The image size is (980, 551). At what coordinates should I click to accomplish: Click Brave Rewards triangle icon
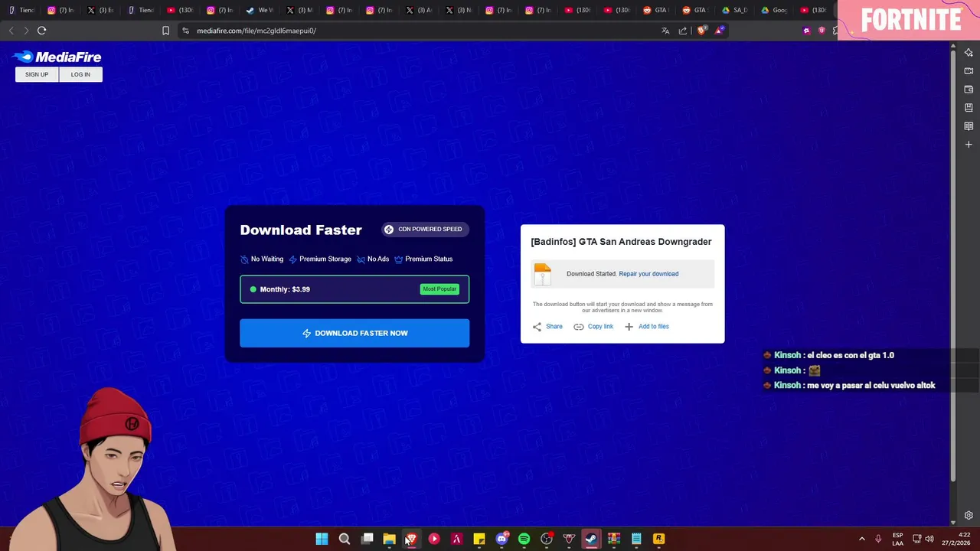click(x=719, y=31)
